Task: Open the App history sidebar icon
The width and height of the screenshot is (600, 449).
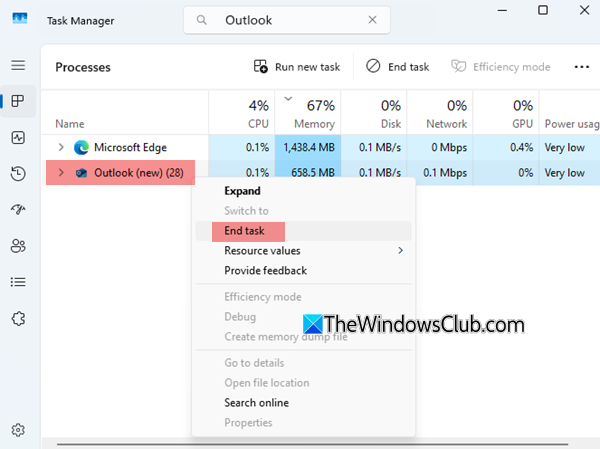Action: click(18, 173)
